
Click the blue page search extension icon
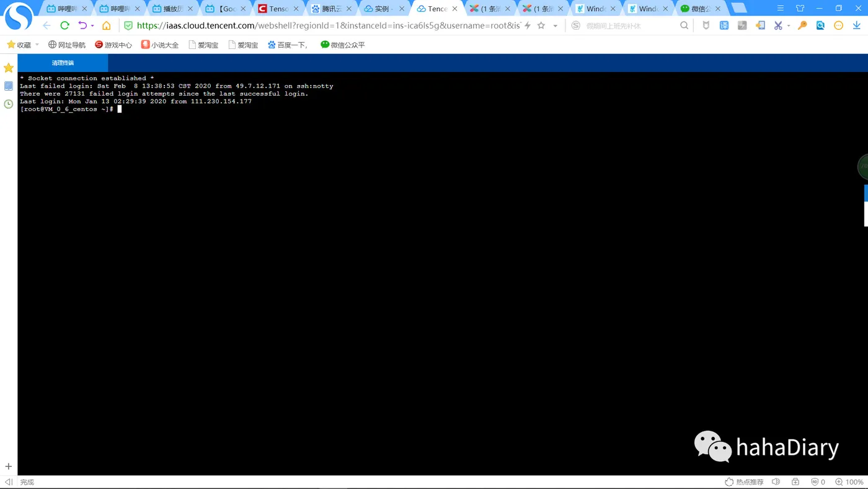coord(820,25)
